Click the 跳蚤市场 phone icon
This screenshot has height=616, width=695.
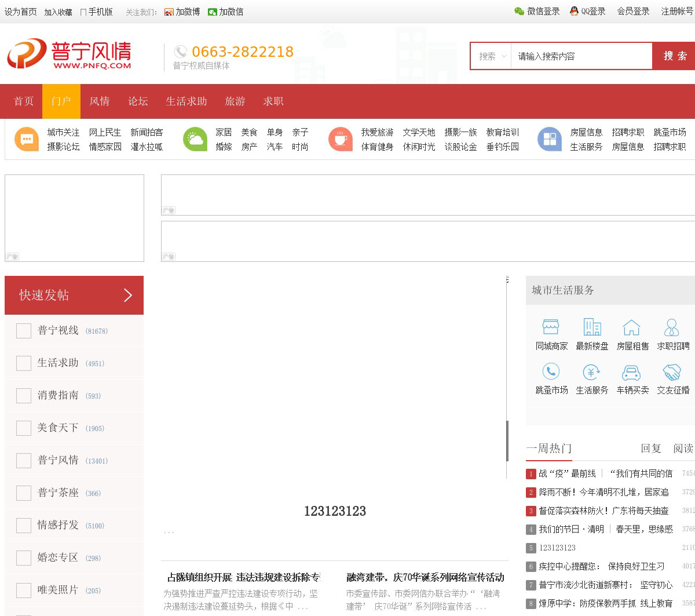pos(551,371)
